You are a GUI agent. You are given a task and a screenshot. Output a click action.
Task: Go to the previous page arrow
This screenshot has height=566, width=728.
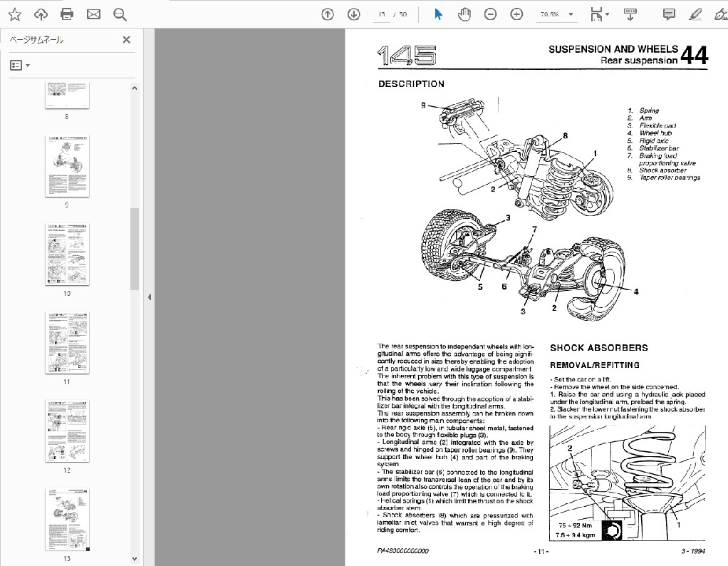tap(328, 14)
